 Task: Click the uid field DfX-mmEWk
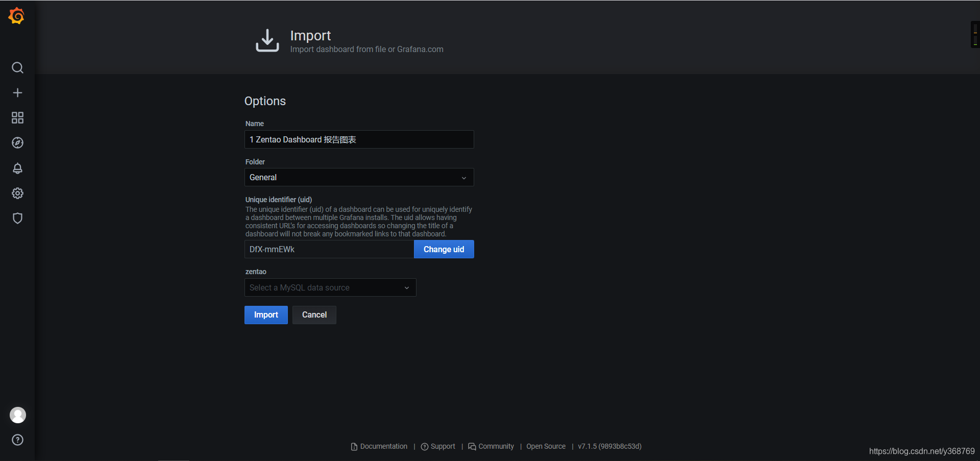[x=329, y=249]
